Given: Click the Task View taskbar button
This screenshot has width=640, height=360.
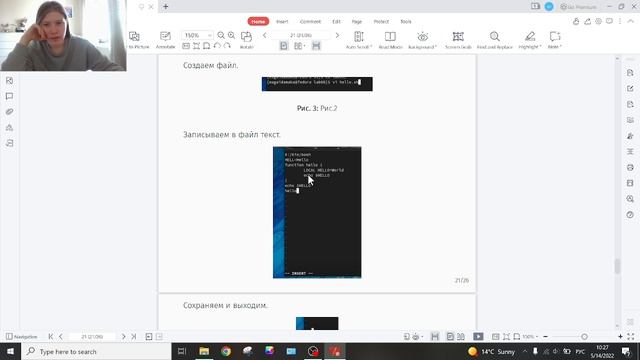Looking at the screenshot, I should (182, 351).
